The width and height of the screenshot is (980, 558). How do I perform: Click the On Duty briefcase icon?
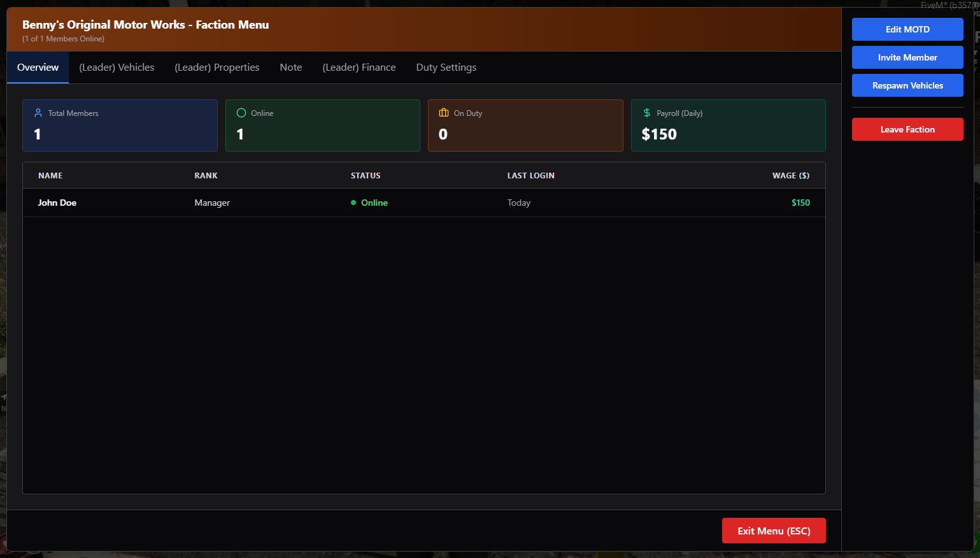444,113
